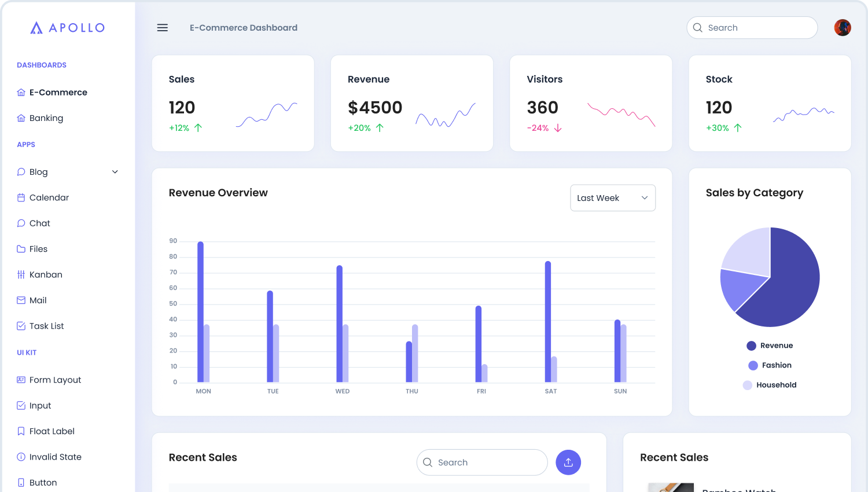Go to Form Layout page
868x492 pixels.
point(55,380)
